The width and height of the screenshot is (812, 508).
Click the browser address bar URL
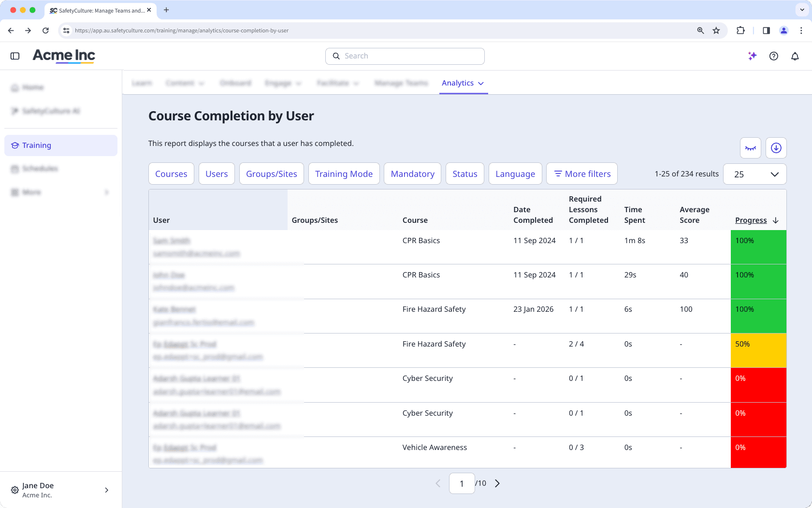point(182,30)
